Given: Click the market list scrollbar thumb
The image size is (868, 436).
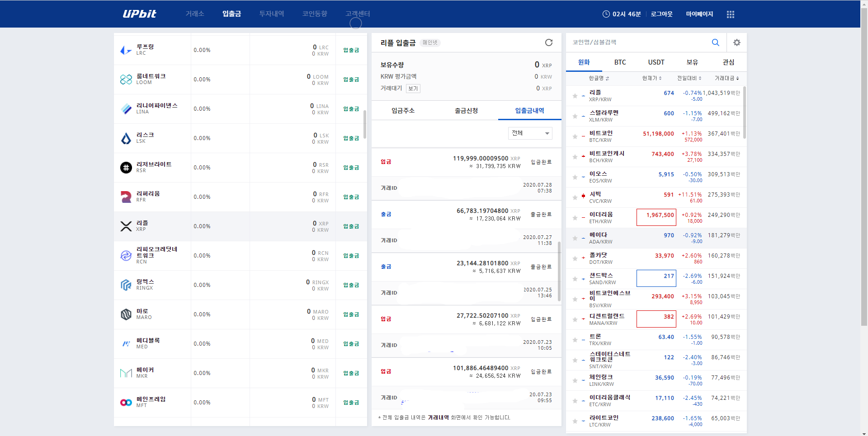Looking at the screenshot, I should pyautogui.click(x=745, y=113).
